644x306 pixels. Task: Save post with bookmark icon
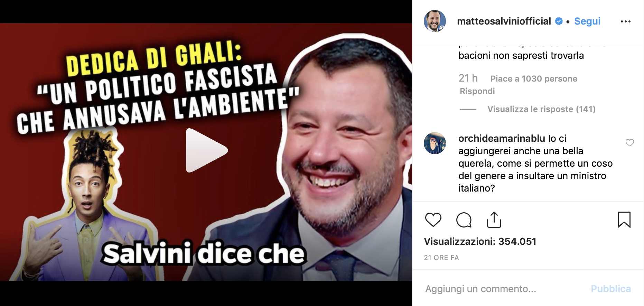(x=624, y=220)
